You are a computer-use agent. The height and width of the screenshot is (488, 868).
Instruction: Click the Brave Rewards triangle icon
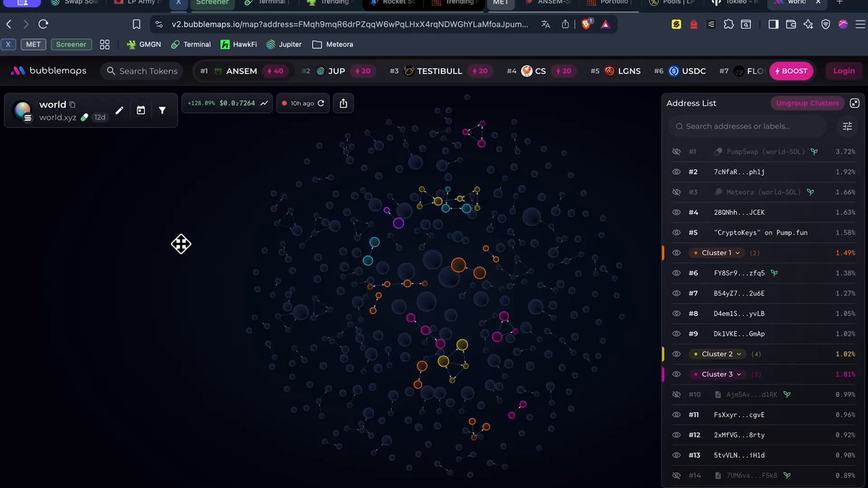(x=605, y=24)
